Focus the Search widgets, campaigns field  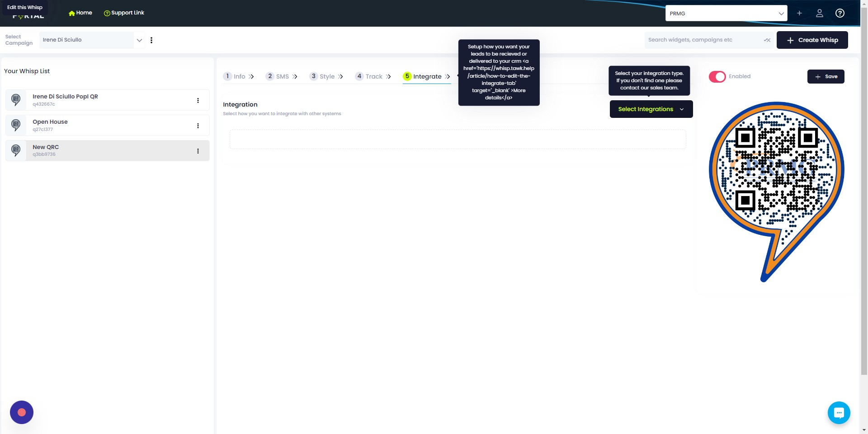703,40
